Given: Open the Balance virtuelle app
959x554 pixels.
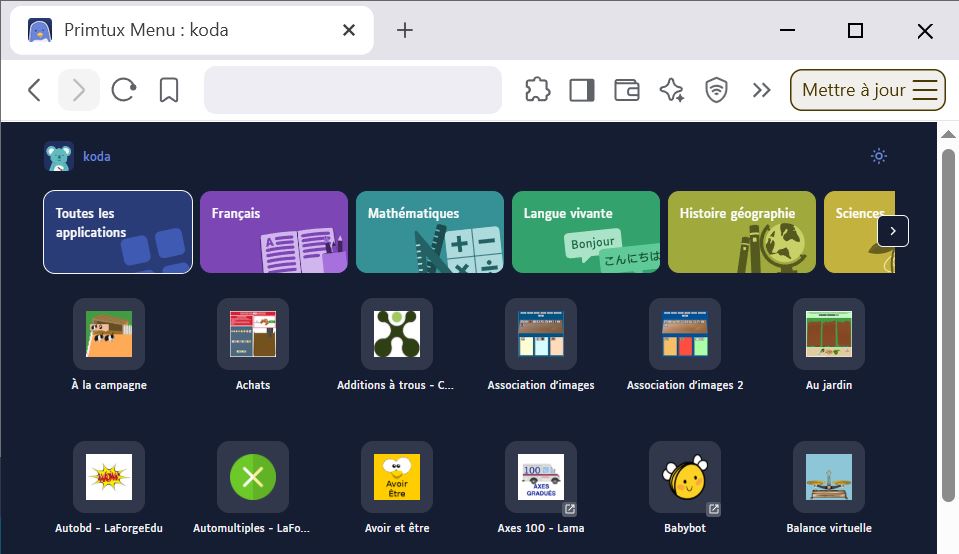Looking at the screenshot, I should [x=829, y=477].
